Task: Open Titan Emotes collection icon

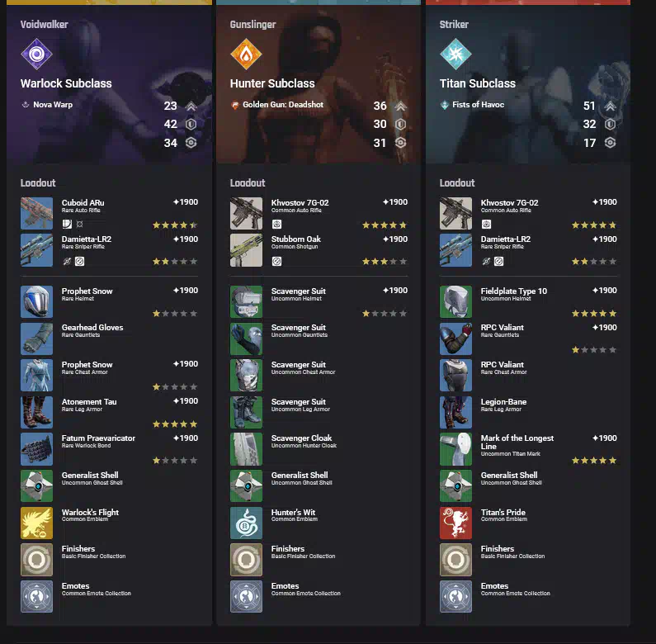Action: coord(456,597)
